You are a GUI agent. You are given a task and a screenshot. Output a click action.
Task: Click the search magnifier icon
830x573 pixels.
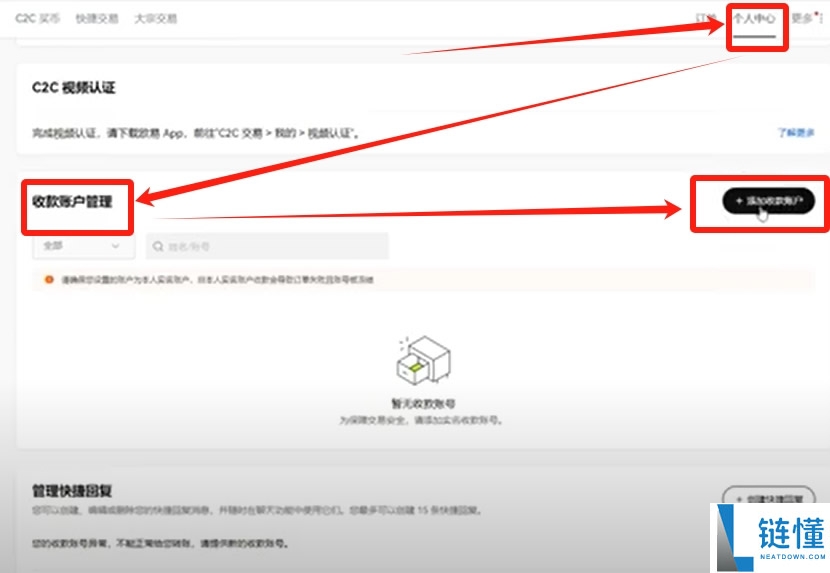158,246
